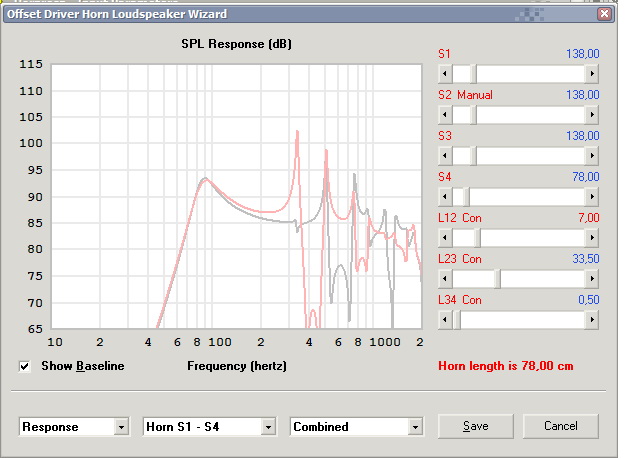The image size is (640, 458).
Task: Click the L34 value 0,50
Action: 589,300
